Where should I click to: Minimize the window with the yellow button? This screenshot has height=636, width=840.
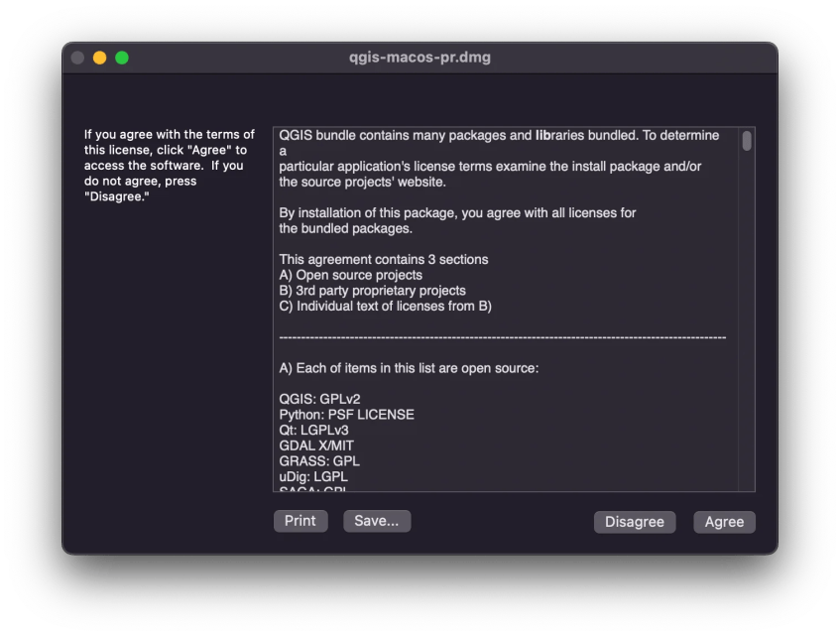pyautogui.click(x=99, y=58)
